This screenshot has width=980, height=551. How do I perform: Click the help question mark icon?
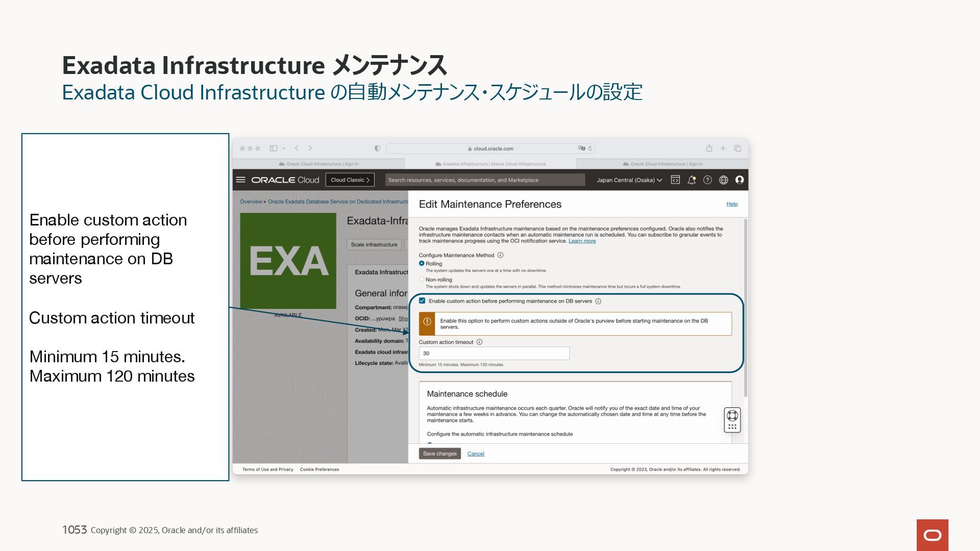pyautogui.click(x=707, y=180)
